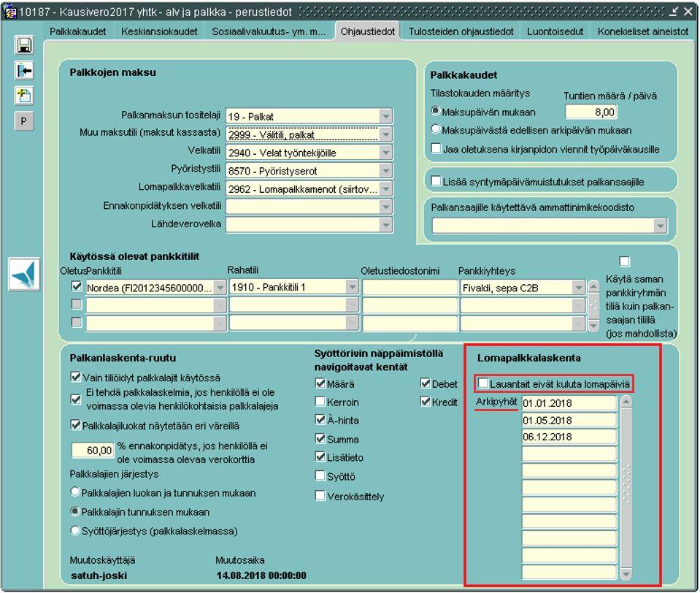
Task: Select Syöttöjärjestys (palkkalaskelmassa) radio
Action: click(x=75, y=530)
